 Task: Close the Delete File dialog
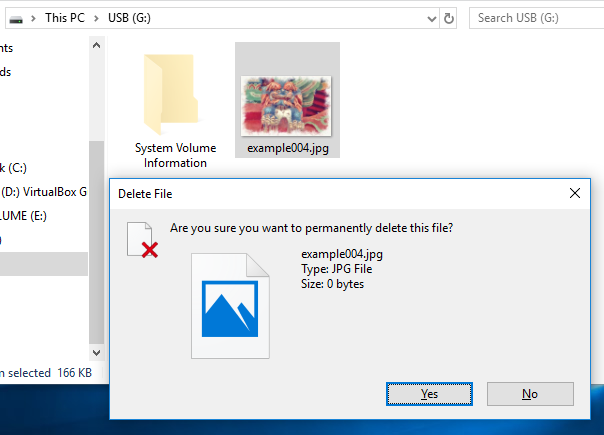point(575,193)
